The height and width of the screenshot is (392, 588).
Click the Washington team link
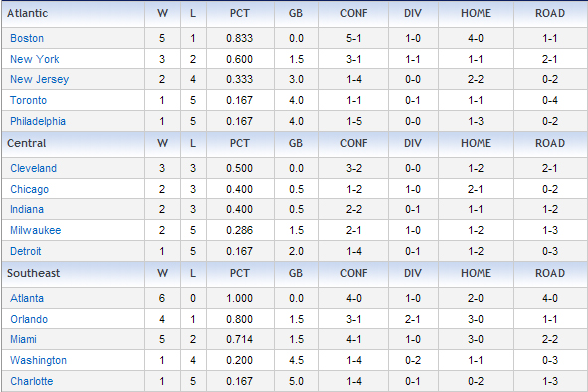[x=38, y=360]
